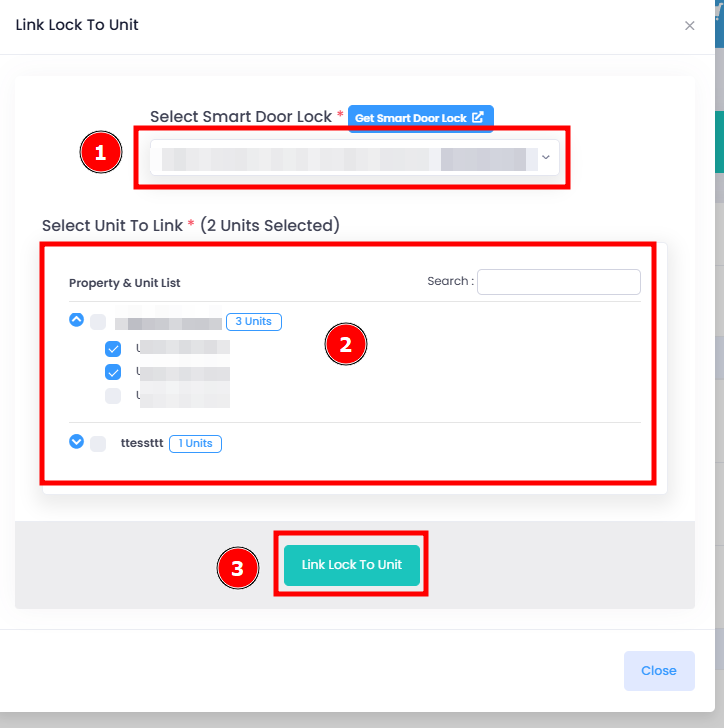Uncheck the first checked unit checkbox
724x728 pixels.
coord(113,349)
